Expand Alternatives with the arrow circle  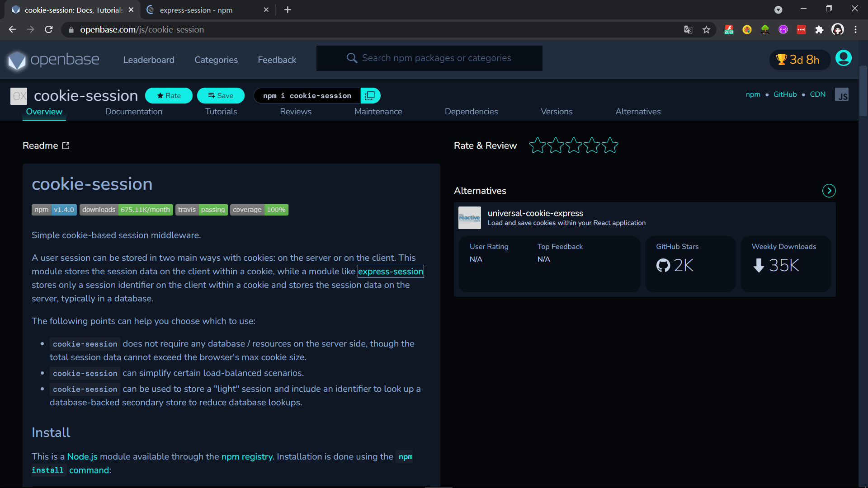point(829,191)
